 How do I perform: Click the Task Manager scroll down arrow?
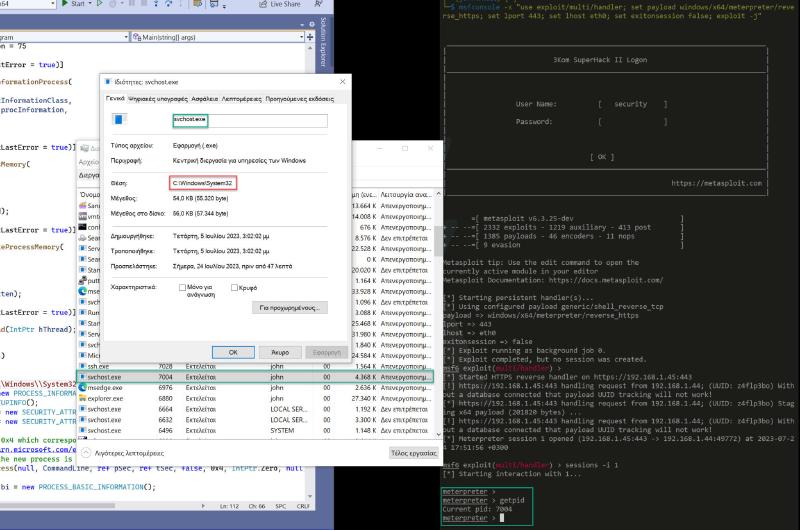click(x=438, y=434)
